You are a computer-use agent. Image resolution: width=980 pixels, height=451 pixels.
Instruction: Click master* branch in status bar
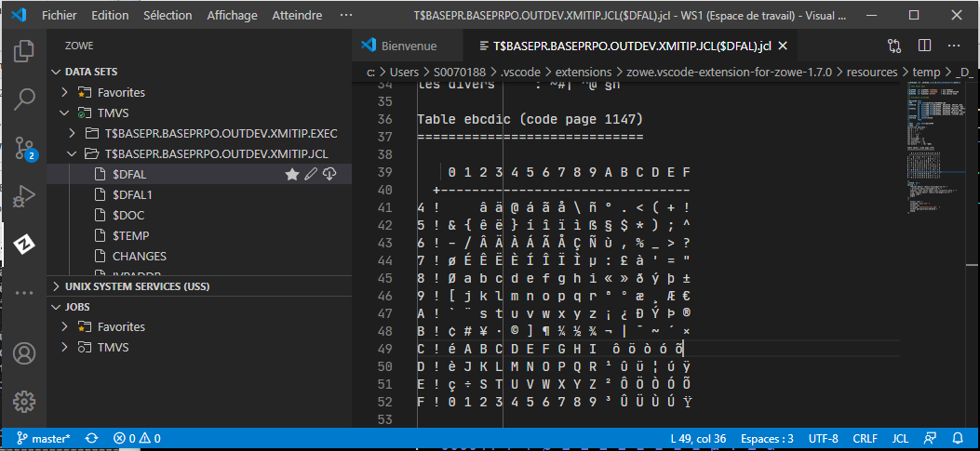[x=43, y=438]
